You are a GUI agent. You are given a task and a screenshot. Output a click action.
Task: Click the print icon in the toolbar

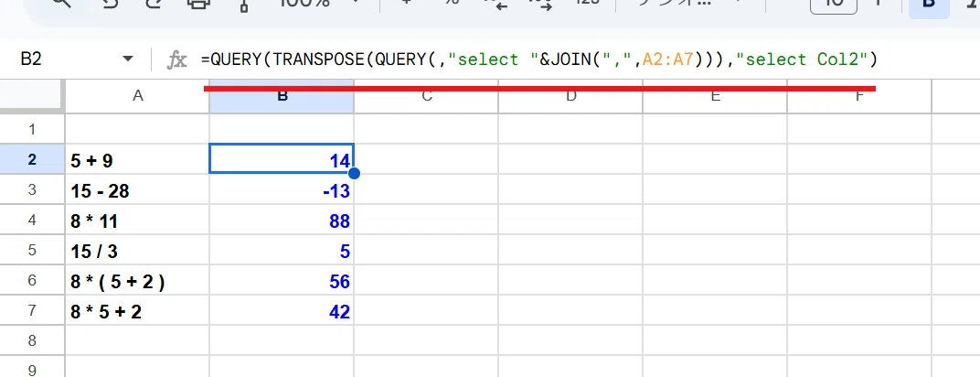pos(197,4)
